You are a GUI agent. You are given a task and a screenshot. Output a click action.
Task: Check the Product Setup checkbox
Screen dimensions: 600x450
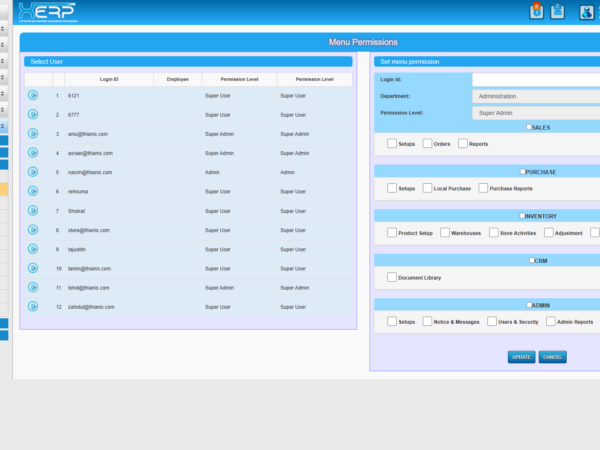[392, 233]
